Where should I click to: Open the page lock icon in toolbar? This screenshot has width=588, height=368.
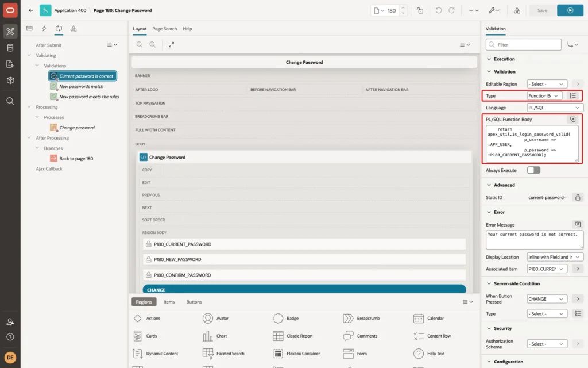coord(420,10)
